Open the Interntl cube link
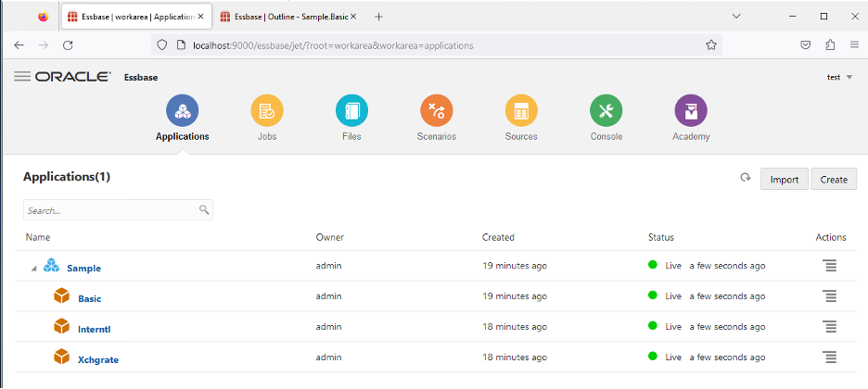 95,330
